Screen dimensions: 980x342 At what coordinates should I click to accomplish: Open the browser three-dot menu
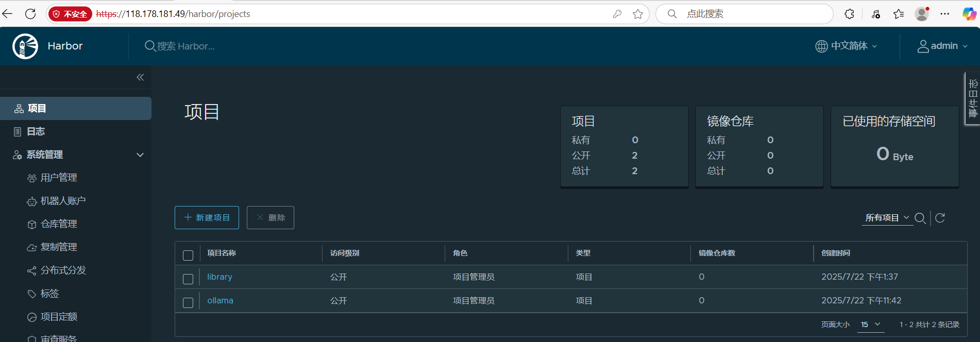coord(944,14)
